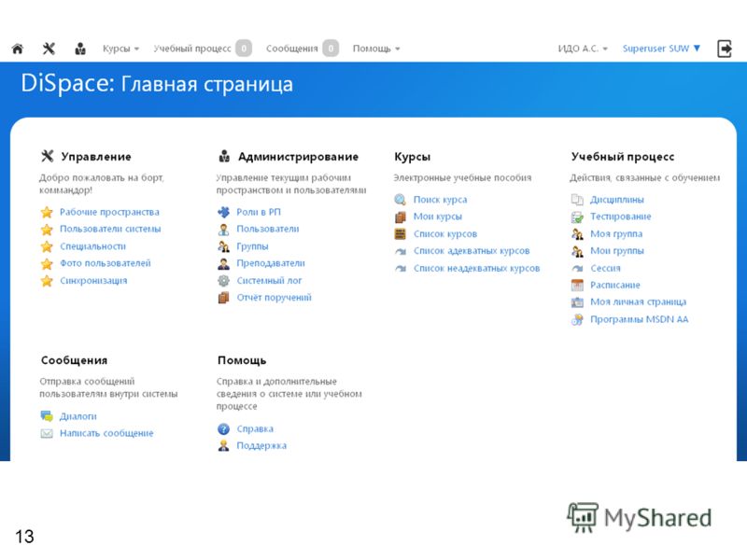Click the checklist icon beside Тестирование
This screenshot has height=560, width=747.
[577, 217]
